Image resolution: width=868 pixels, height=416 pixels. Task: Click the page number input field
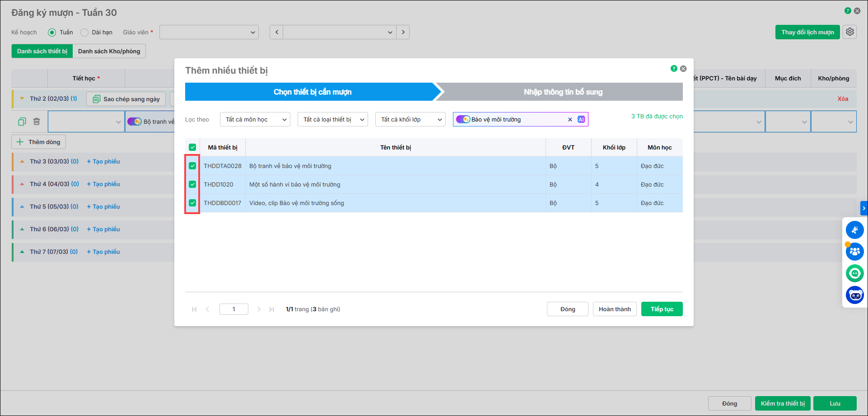pos(233,309)
